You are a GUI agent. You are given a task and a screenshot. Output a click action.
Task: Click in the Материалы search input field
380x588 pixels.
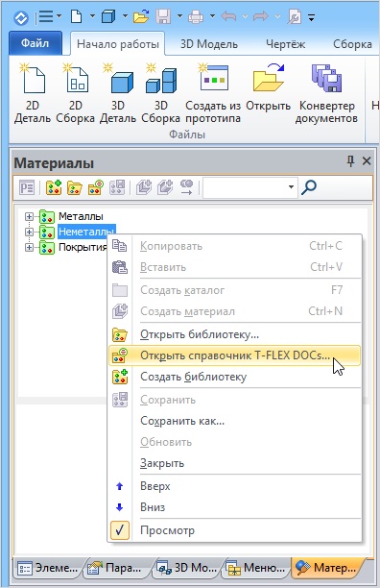245,187
